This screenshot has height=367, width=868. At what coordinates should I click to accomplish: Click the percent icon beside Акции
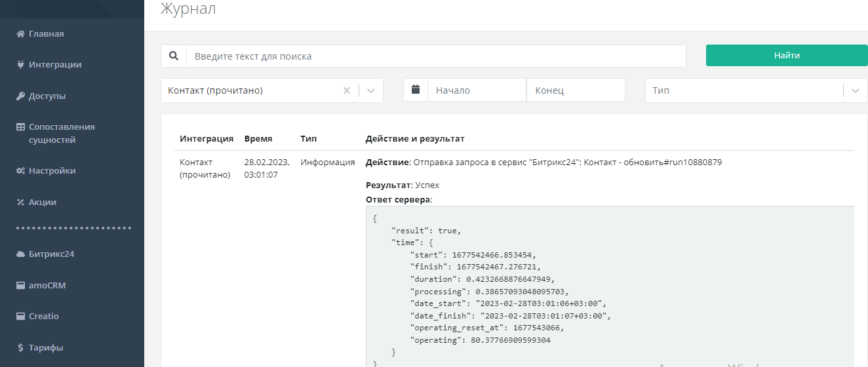[20, 203]
